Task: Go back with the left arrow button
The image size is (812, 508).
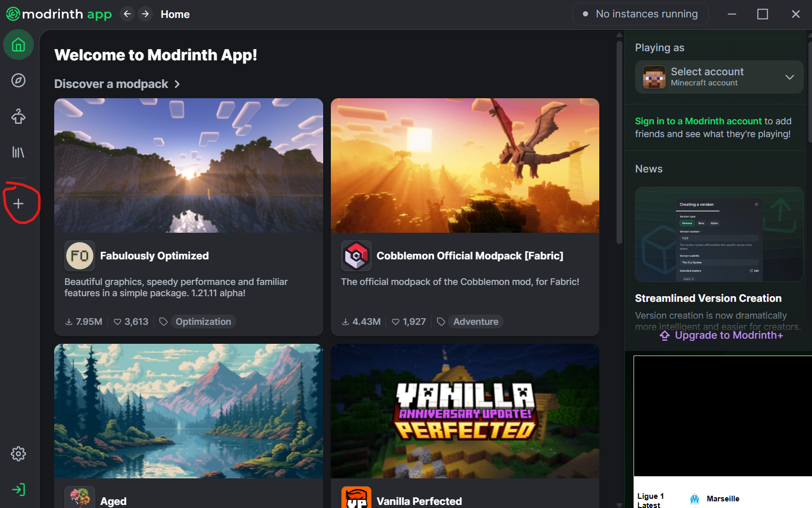Action: [x=127, y=14]
